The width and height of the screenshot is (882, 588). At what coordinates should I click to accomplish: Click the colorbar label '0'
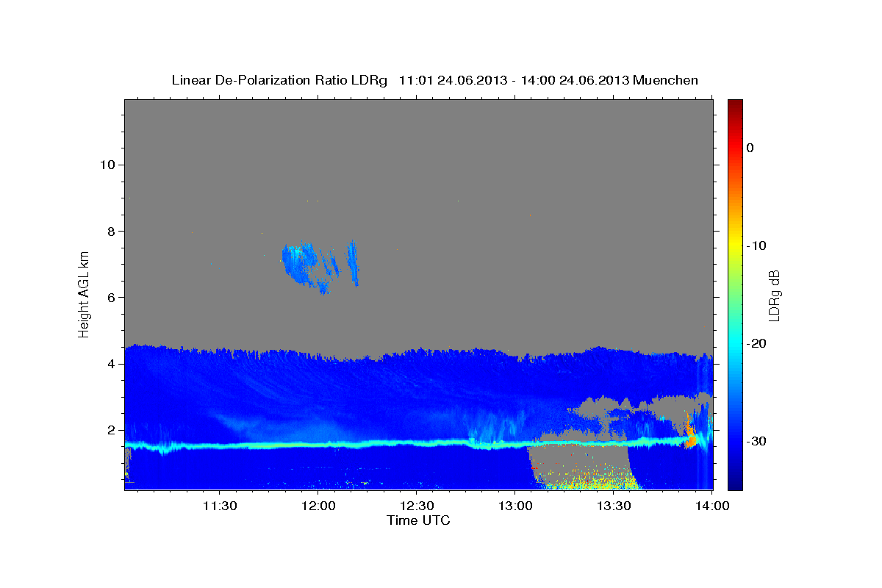[x=750, y=148]
